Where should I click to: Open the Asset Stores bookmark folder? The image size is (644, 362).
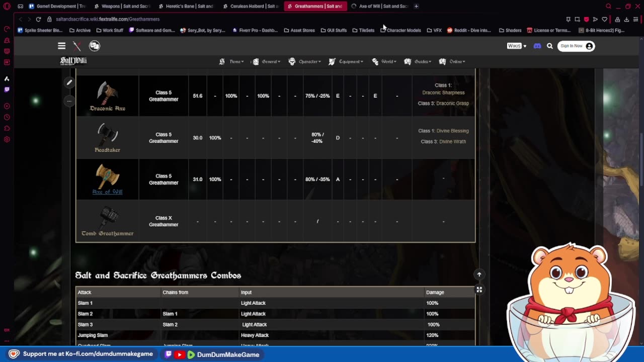(x=299, y=30)
